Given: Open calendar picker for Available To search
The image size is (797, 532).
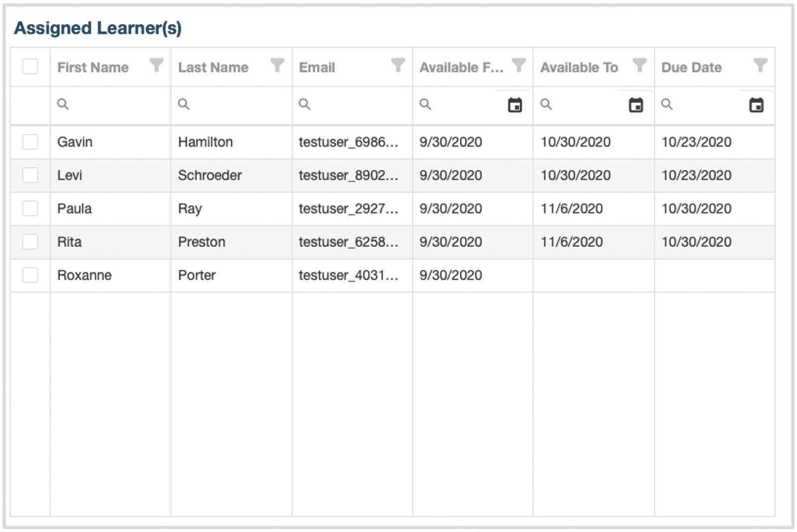Looking at the screenshot, I should point(636,105).
